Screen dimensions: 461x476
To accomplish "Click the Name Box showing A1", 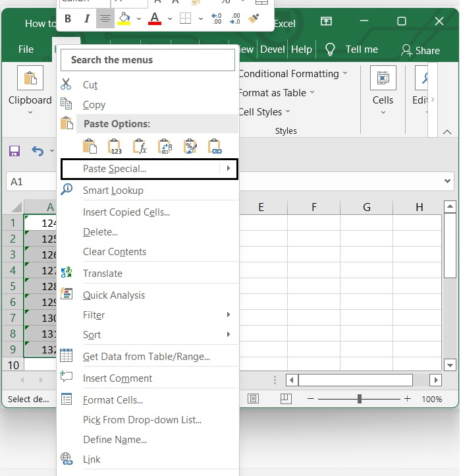I will click(x=31, y=181).
